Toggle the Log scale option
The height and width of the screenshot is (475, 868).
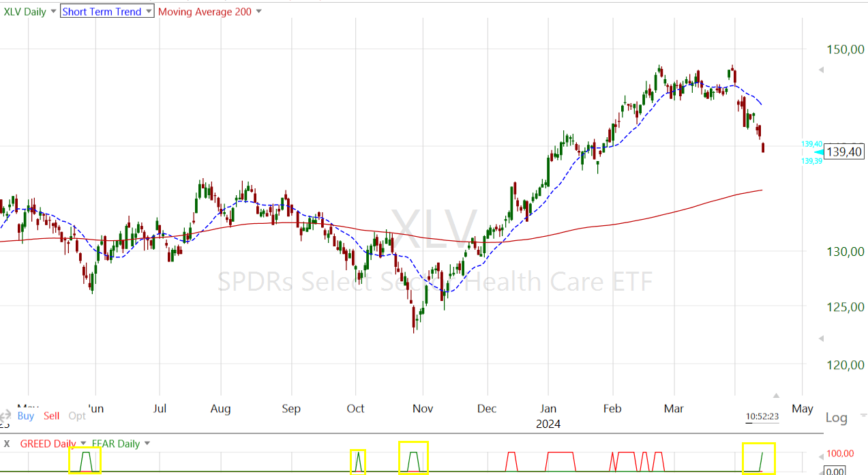click(x=836, y=418)
